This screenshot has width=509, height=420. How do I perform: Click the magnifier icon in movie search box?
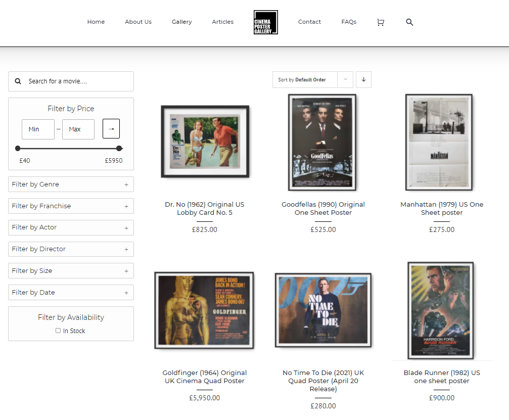click(18, 81)
